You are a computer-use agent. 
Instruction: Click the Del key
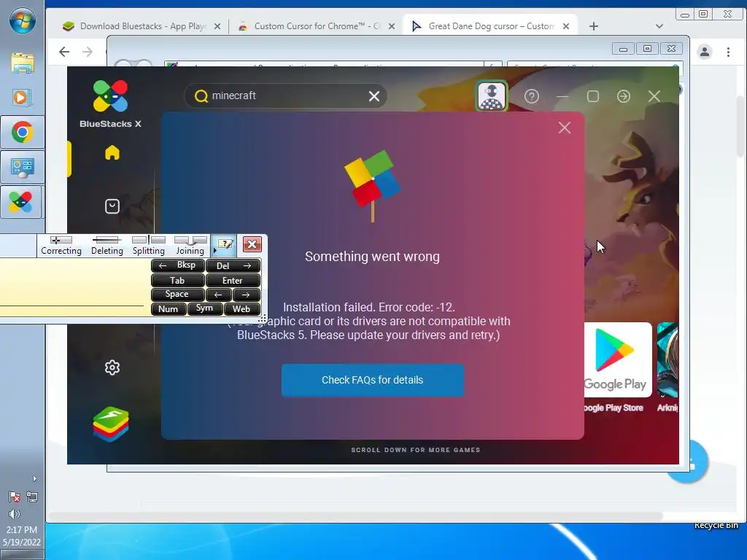click(x=233, y=265)
